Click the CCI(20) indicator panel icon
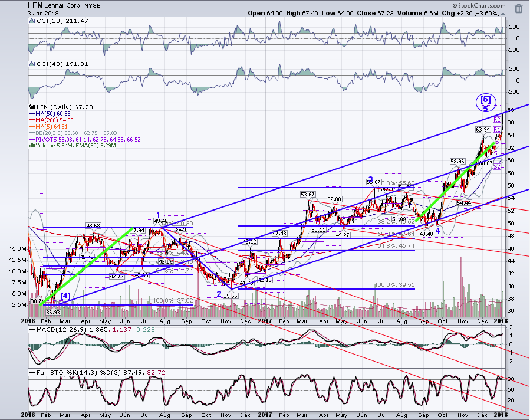The height and width of the screenshot is (420, 530). 32,21
